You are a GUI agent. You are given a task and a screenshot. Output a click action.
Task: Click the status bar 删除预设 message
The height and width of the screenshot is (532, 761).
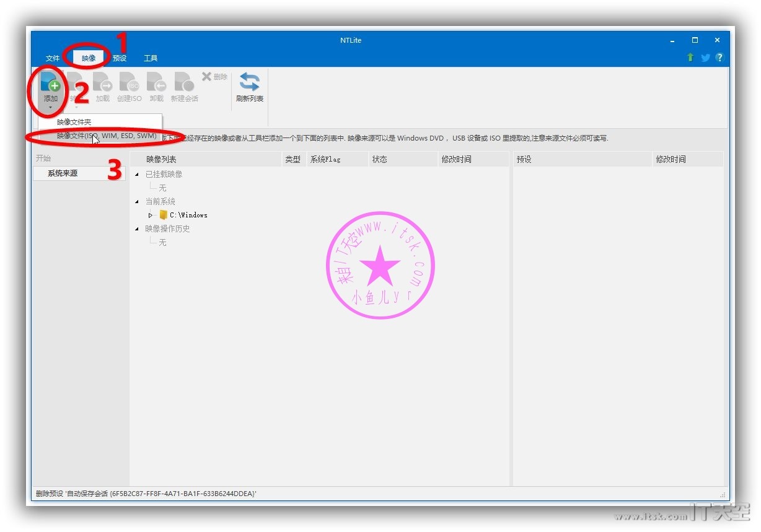(x=146, y=494)
